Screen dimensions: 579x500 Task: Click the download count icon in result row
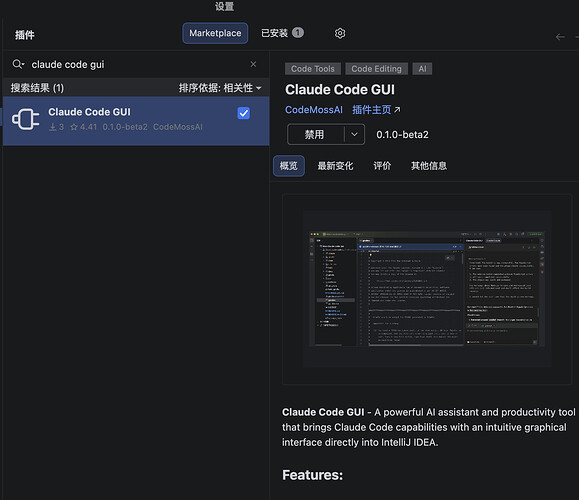click(x=53, y=127)
